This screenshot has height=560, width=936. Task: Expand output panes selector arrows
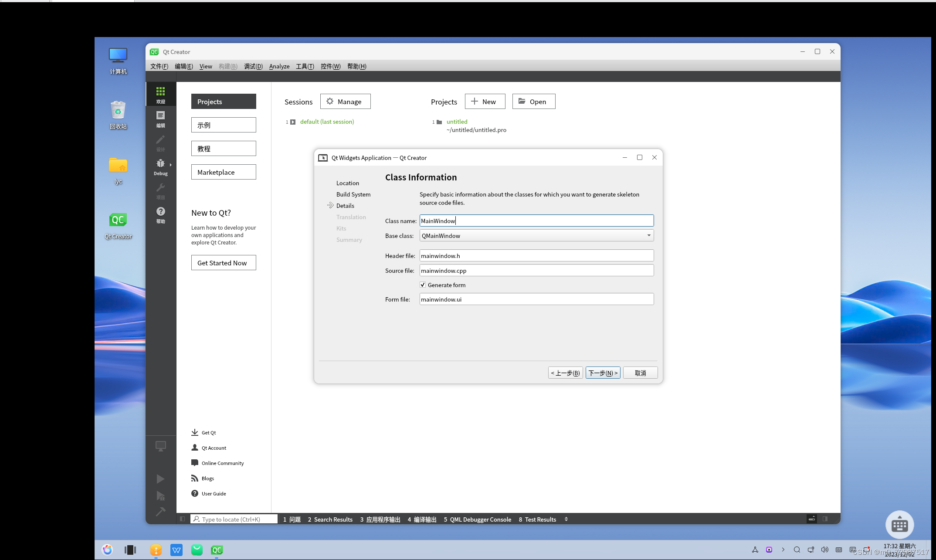[566, 519]
